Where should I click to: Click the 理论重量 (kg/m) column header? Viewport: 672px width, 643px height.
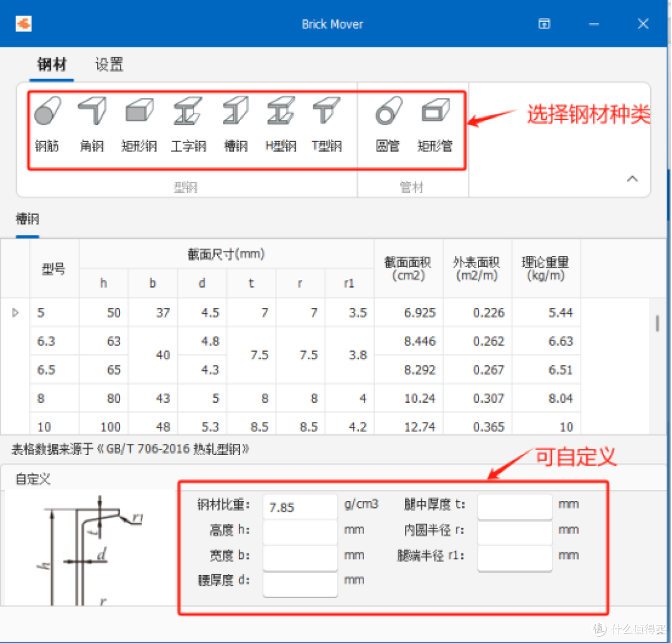tap(546, 269)
